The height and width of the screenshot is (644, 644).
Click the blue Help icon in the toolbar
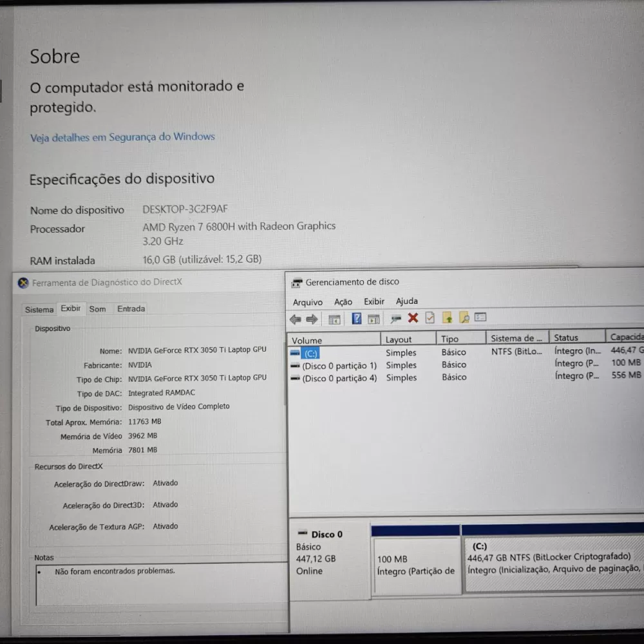click(x=356, y=319)
